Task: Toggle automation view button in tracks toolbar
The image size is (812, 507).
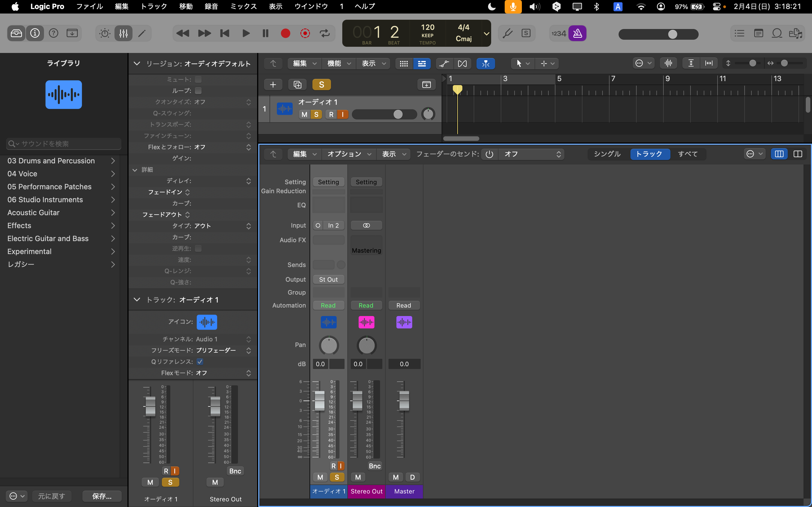Action: pos(444,63)
